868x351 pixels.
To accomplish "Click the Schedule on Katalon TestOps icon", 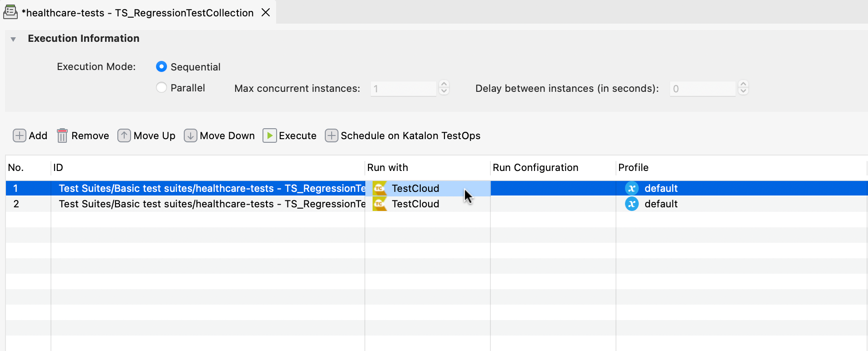I will (331, 136).
